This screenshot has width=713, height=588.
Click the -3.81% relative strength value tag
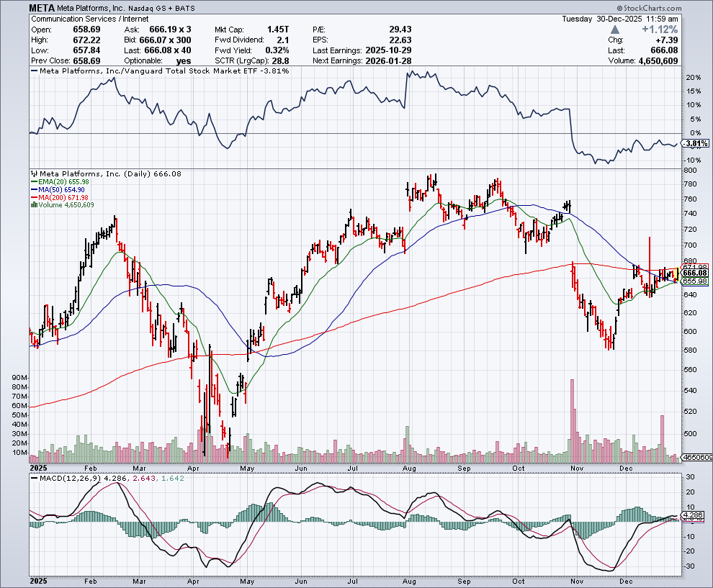point(693,145)
